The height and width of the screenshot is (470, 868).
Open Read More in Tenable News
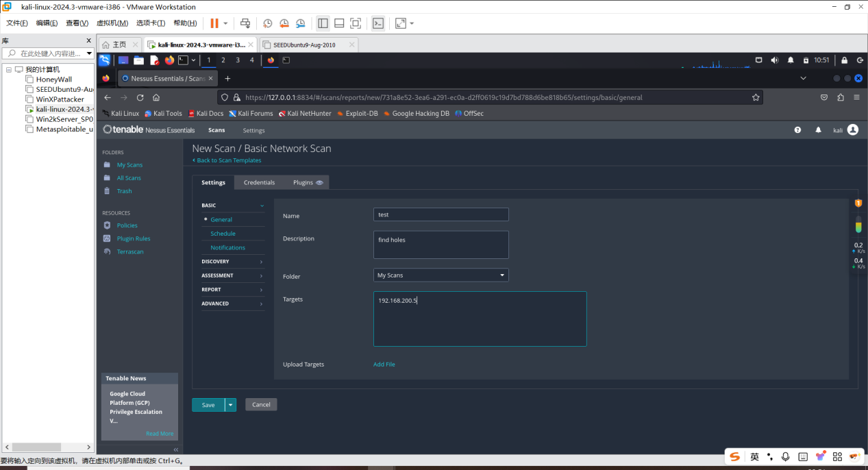click(160, 434)
